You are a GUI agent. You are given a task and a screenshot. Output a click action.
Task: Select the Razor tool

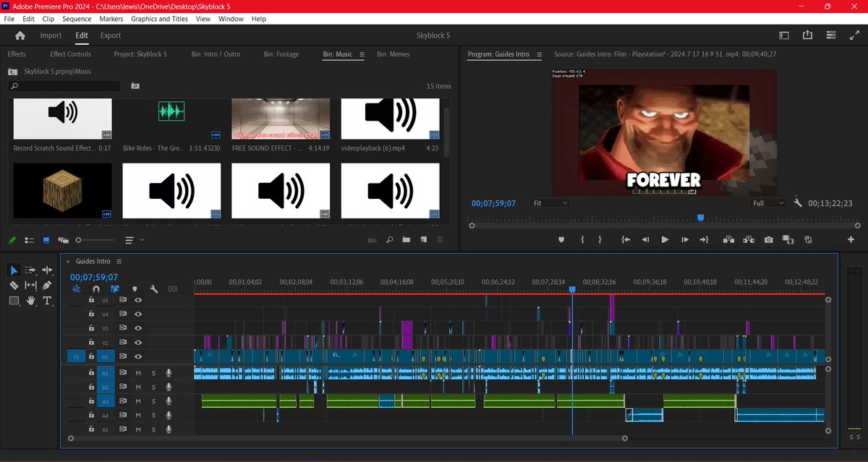click(14, 286)
